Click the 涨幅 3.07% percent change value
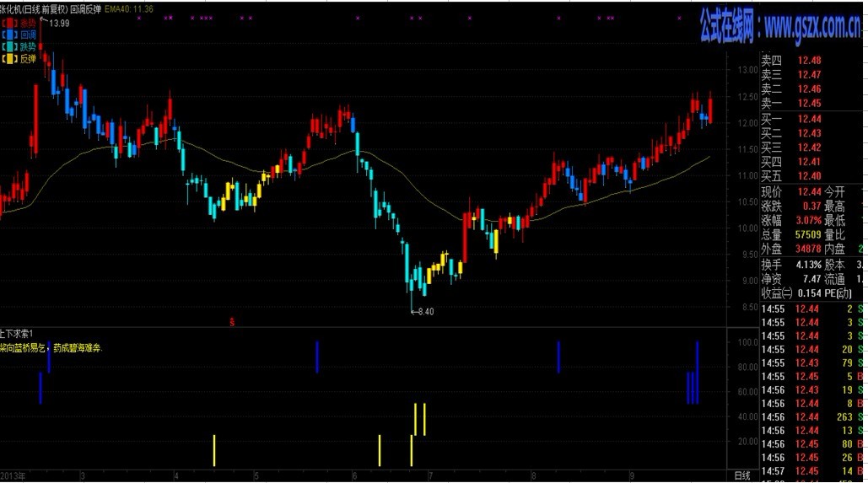This screenshot has width=868, height=483. click(x=809, y=221)
